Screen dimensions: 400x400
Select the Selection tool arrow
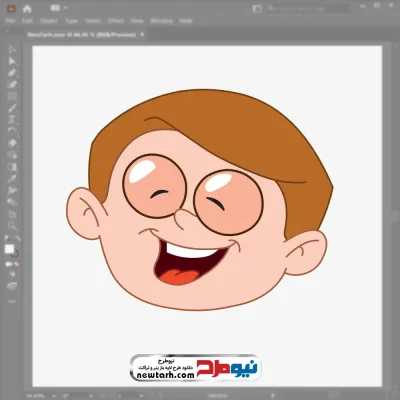12,49
